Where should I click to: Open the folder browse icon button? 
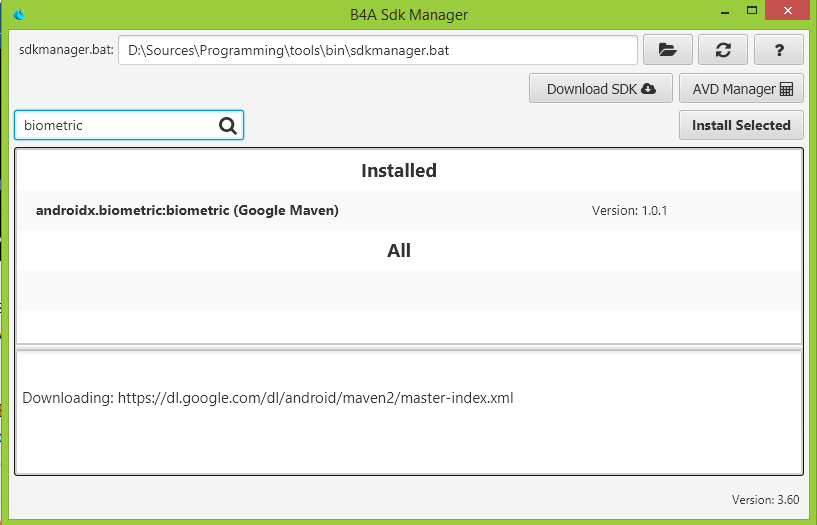667,50
